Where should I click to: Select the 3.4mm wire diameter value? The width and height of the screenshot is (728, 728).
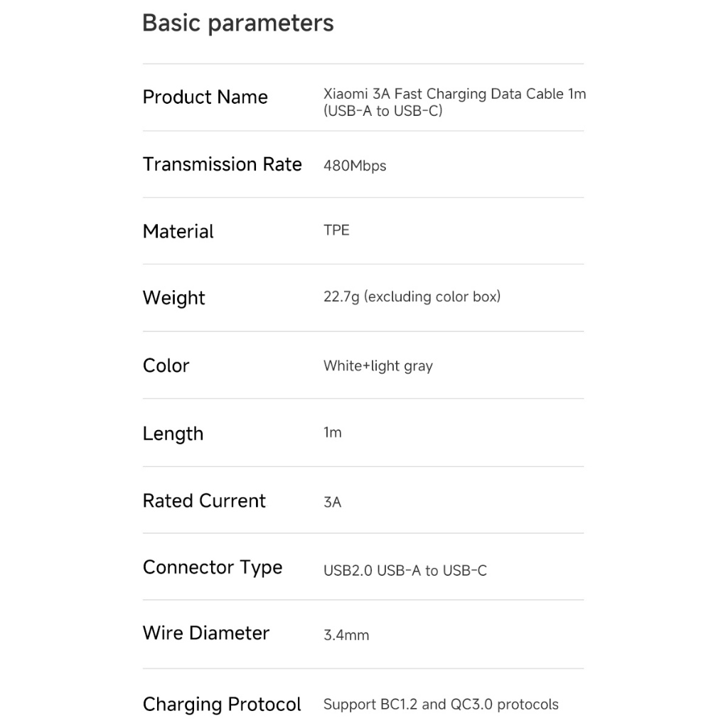[346, 636]
